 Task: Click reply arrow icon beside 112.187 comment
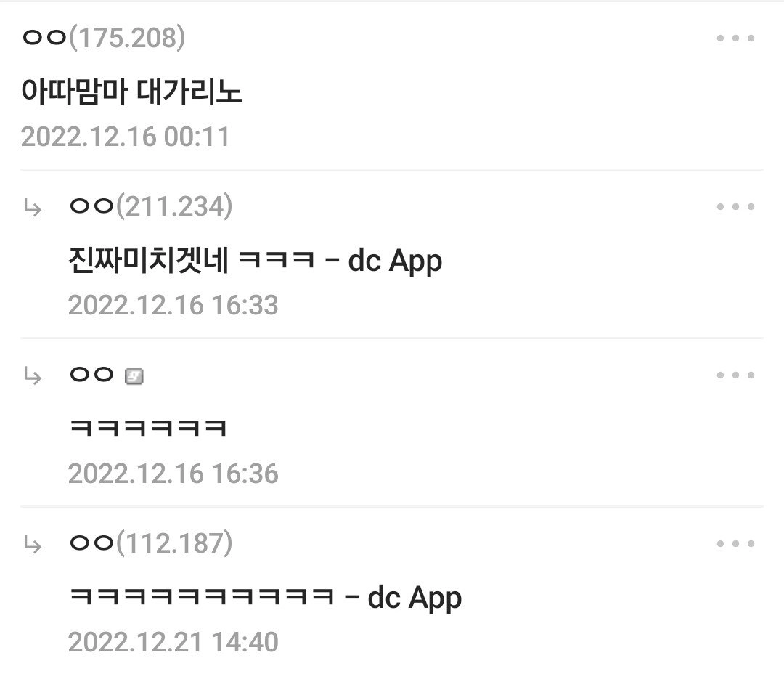(33, 545)
